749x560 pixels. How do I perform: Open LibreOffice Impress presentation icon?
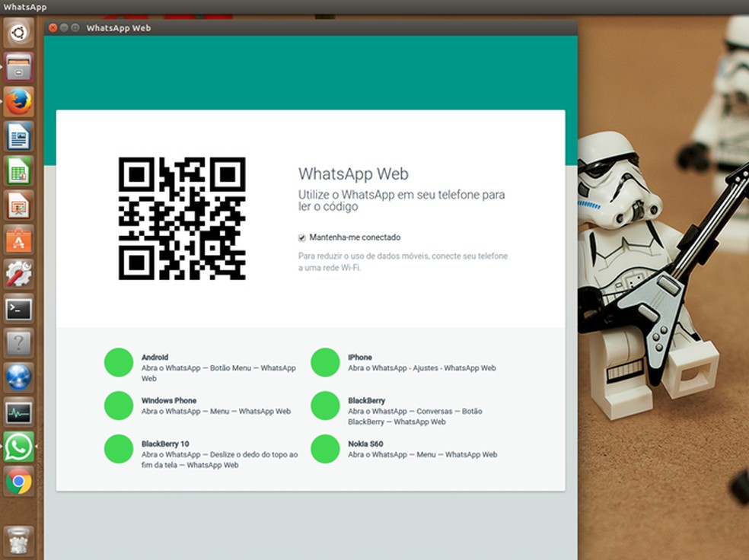point(18,205)
